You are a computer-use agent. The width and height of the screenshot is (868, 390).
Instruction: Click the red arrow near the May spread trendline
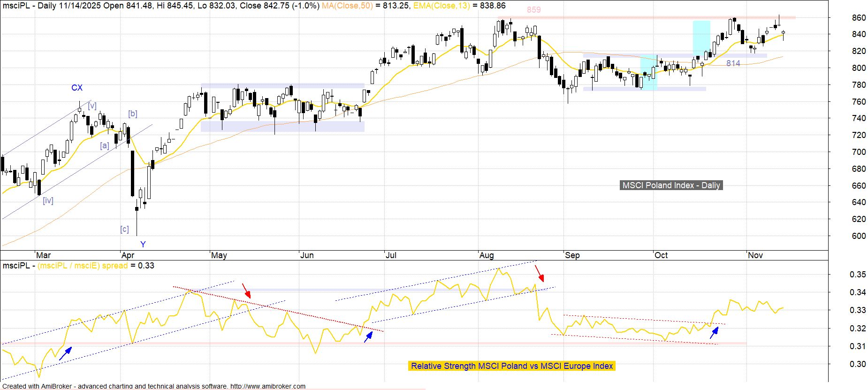(246, 291)
